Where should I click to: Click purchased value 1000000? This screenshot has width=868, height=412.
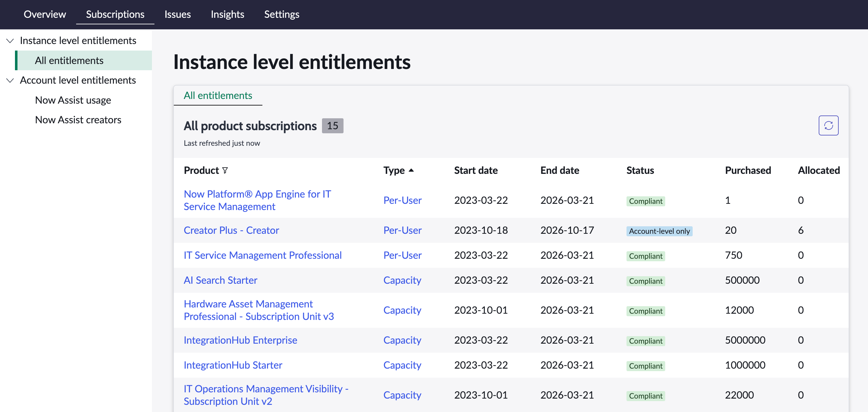click(x=745, y=365)
